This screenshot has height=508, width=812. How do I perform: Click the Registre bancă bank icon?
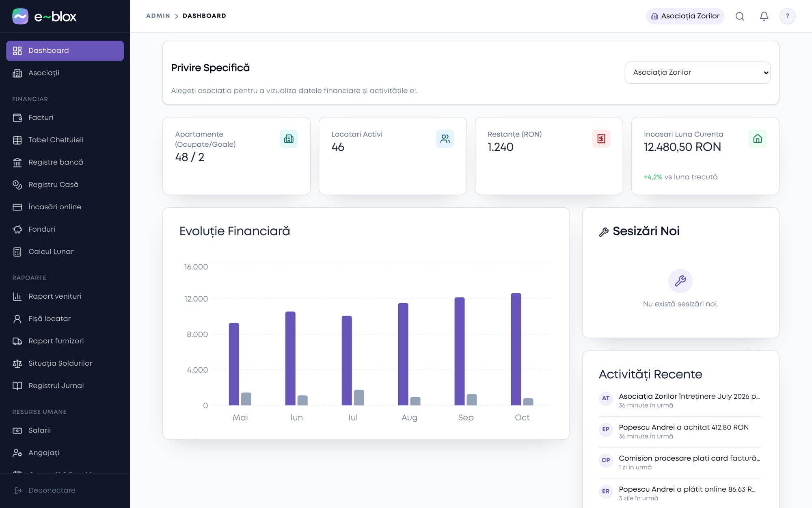tap(17, 163)
